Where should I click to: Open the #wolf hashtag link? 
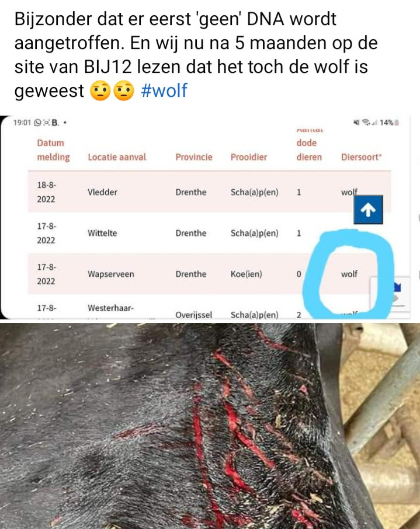click(164, 91)
